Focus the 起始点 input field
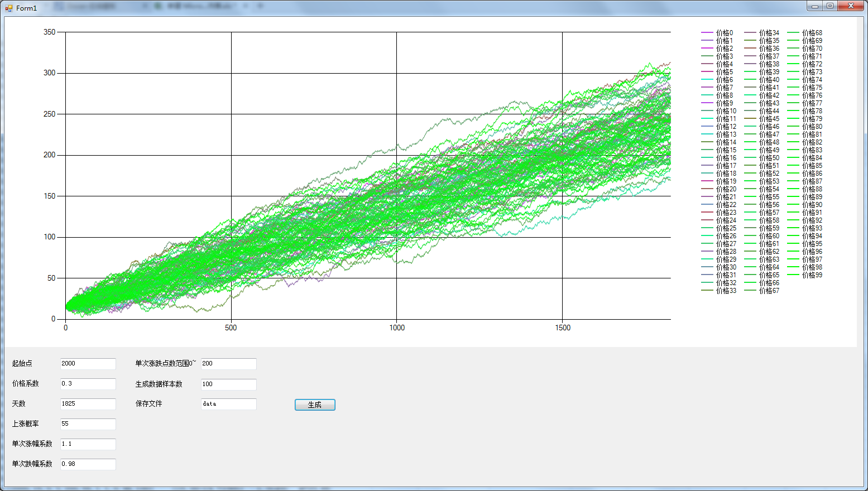868x491 pixels. pyautogui.click(x=88, y=364)
